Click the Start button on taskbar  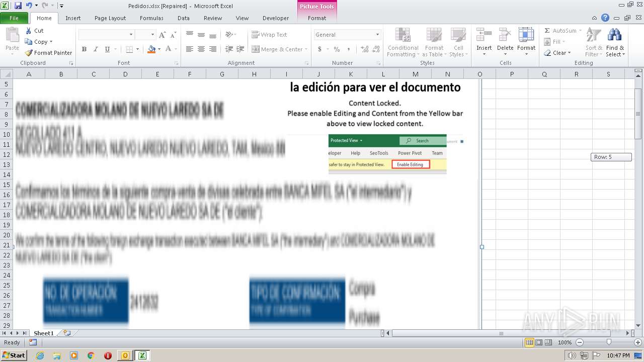pos(14,355)
